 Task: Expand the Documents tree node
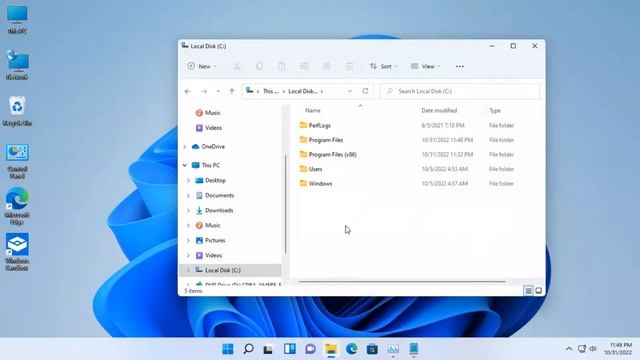pyautogui.click(x=188, y=196)
